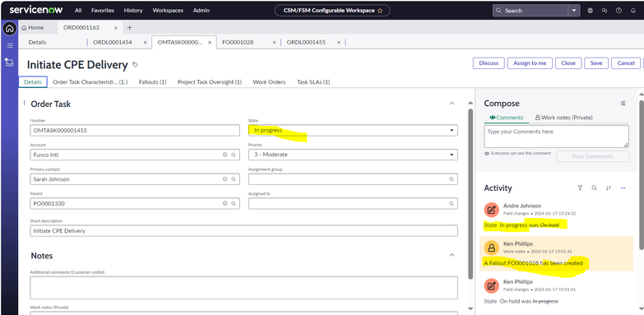Close the ORD0001163 tab

pos(115,28)
